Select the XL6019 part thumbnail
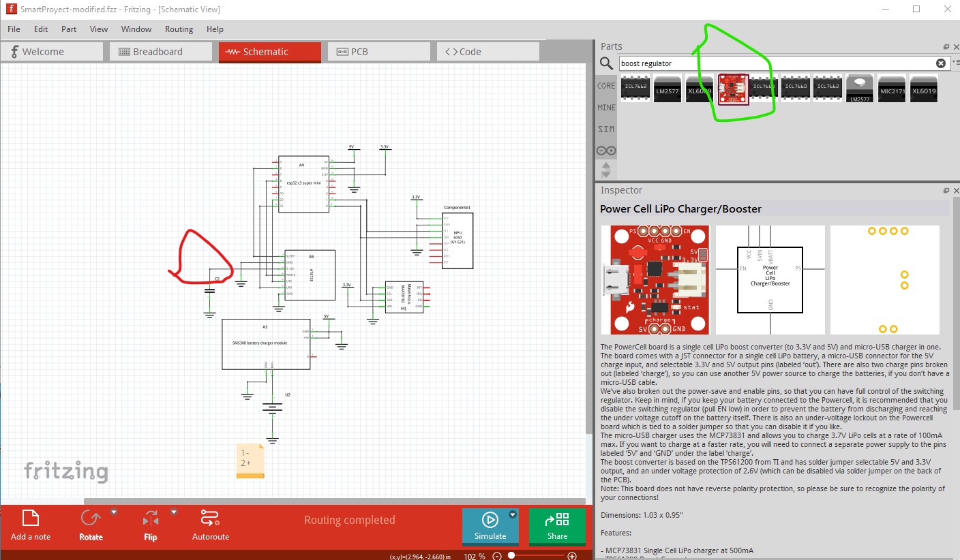This screenshot has height=560, width=960. (923, 89)
